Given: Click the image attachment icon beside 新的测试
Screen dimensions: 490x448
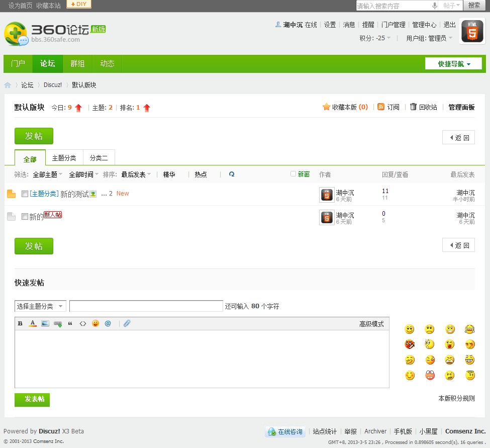Looking at the screenshot, I should coord(93,194).
